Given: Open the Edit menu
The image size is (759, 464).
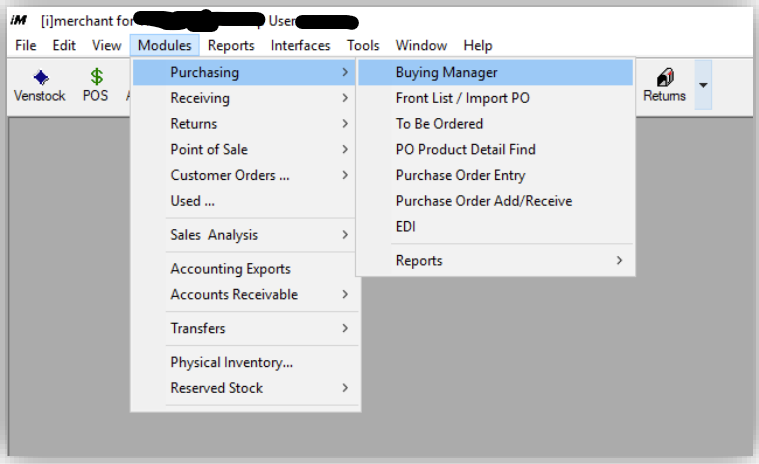Looking at the screenshot, I should 64,45.
